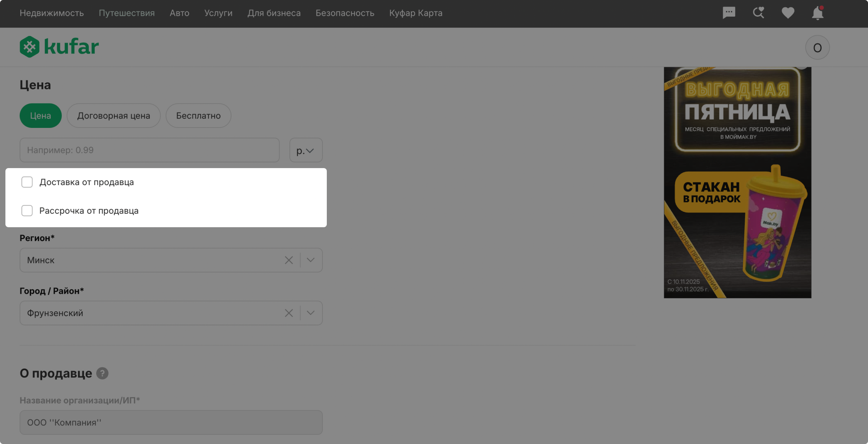Select the Договорная цена option

pyautogui.click(x=114, y=116)
